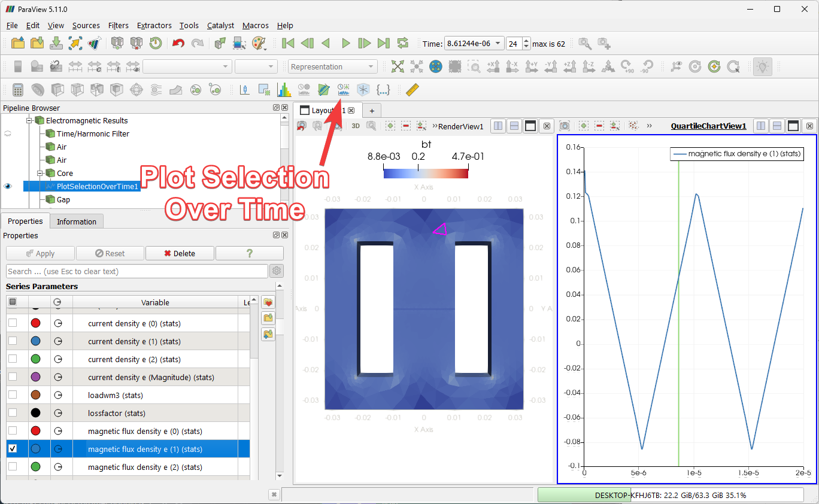Click the Save Data icon

tap(56, 43)
